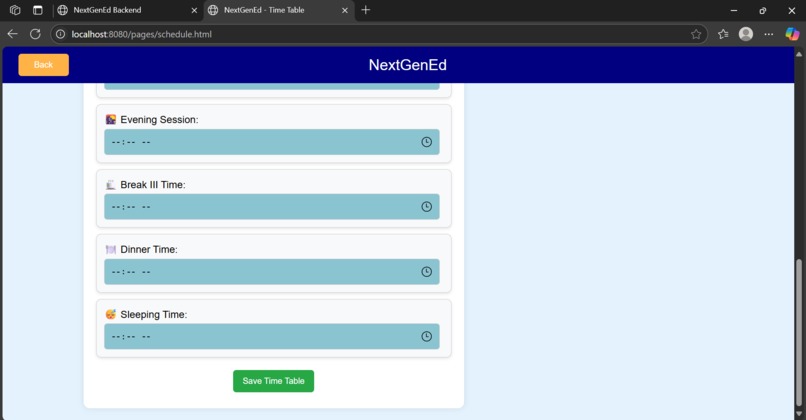Open tab actions menu
Screen dimensions: 806x420
(38, 10)
